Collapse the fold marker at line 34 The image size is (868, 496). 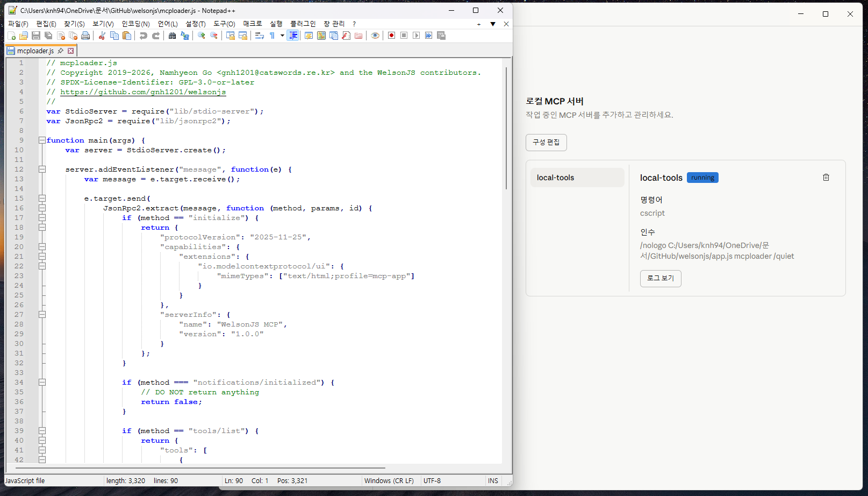[x=42, y=382]
